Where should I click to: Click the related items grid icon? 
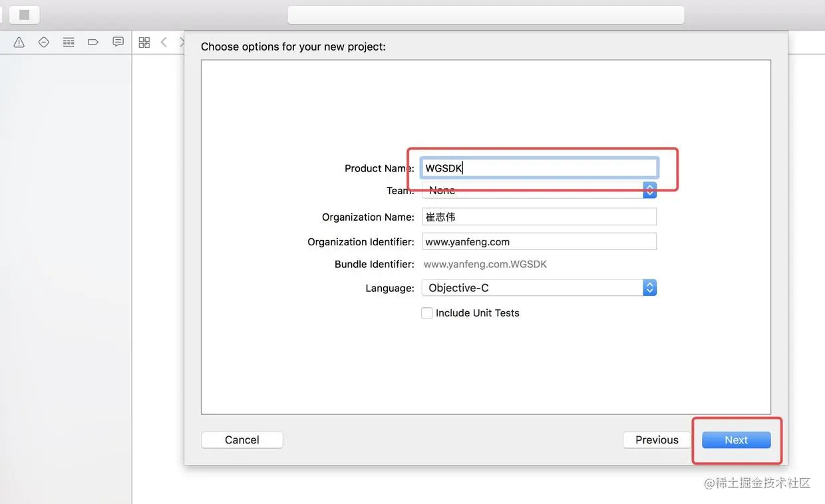click(x=144, y=43)
